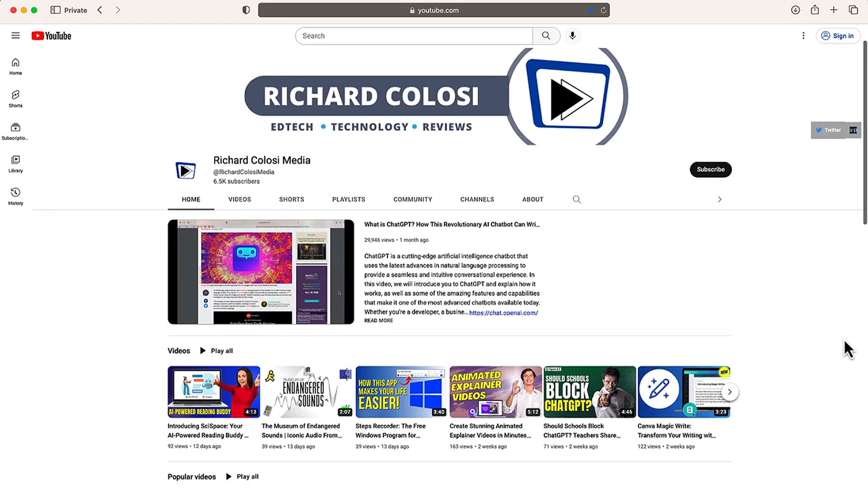868x488 pixels.
Task: Open the YouTube Home sidebar icon
Action: tap(15, 66)
